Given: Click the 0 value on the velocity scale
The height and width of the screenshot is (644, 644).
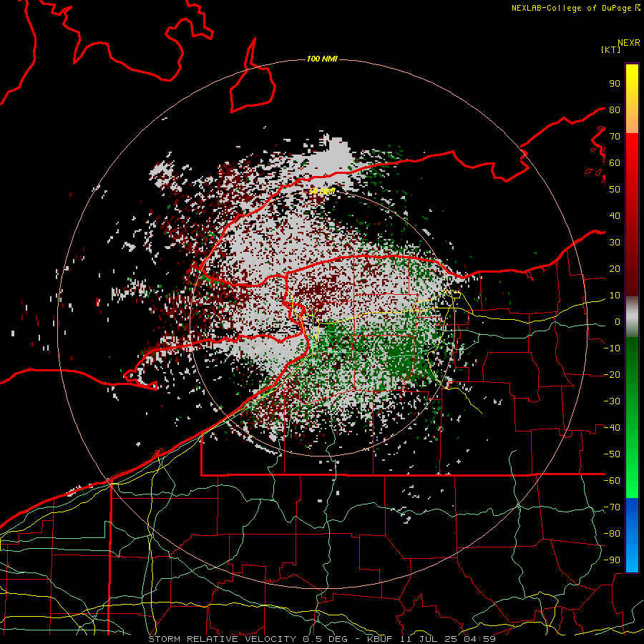Looking at the screenshot, I should [x=618, y=321].
